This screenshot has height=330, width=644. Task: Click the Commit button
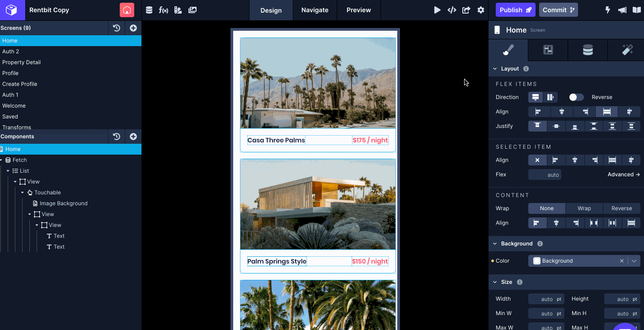tap(559, 10)
